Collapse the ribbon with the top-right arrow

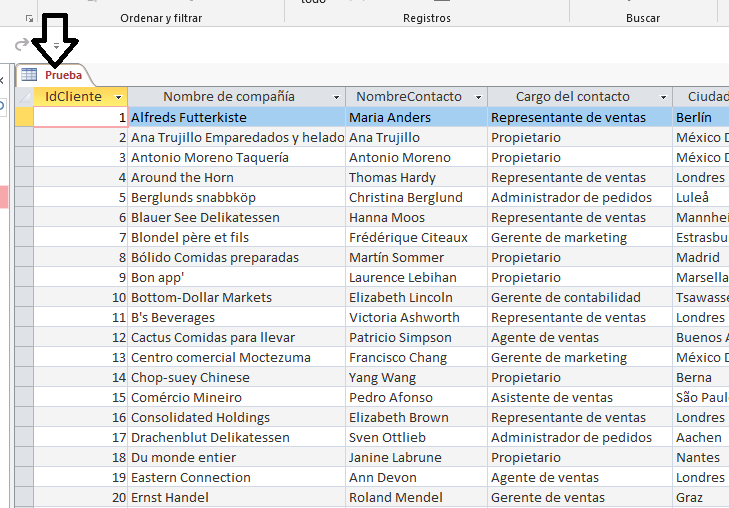pyautogui.click(x=722, y=18)
